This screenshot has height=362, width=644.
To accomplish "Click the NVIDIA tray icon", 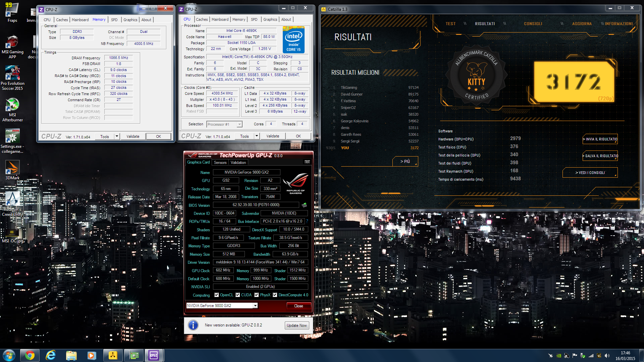I will (x=559, y=356).
